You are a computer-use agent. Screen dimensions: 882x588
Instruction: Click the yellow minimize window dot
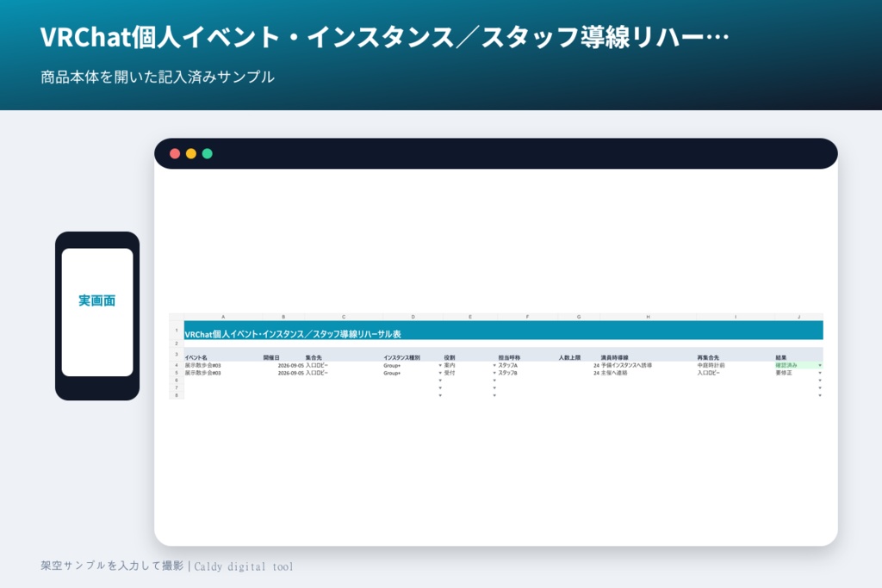(191, 153)
